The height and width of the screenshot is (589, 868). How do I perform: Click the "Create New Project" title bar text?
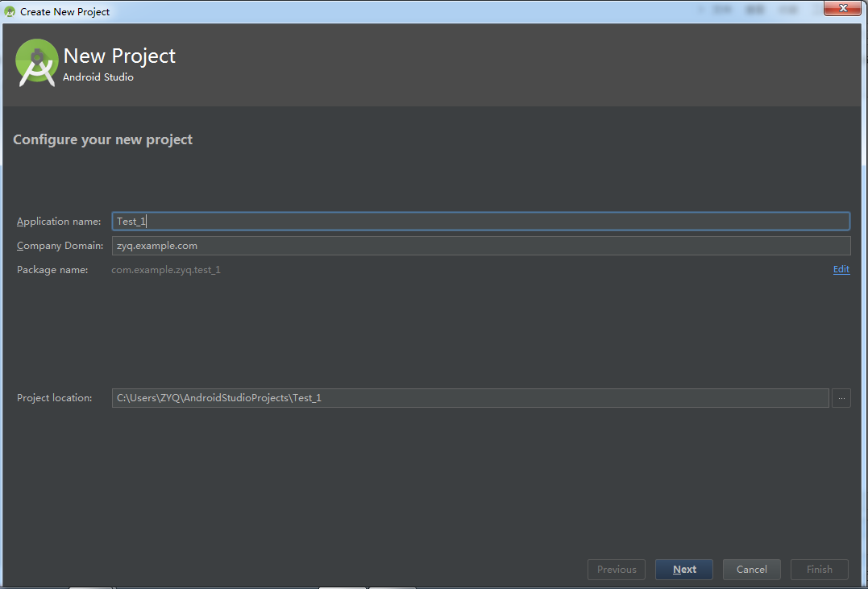pyautogui.click(x=65, y=12)
